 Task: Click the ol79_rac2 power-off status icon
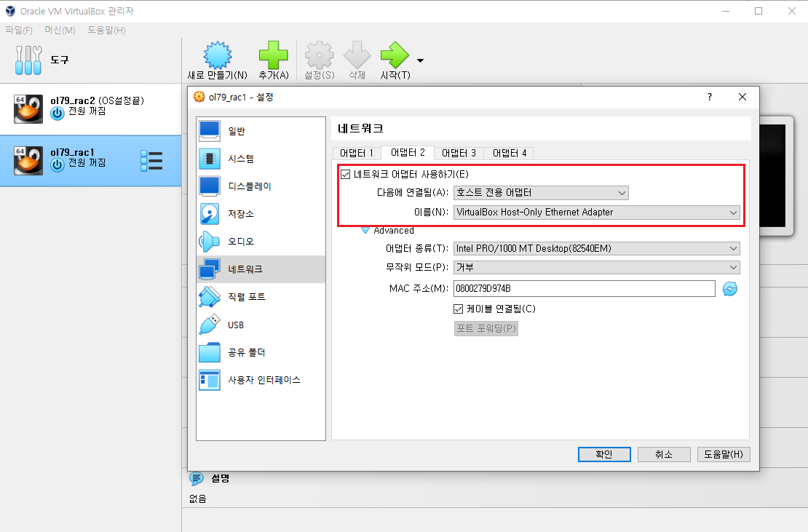pyautogui.click(x=58, y=113)
